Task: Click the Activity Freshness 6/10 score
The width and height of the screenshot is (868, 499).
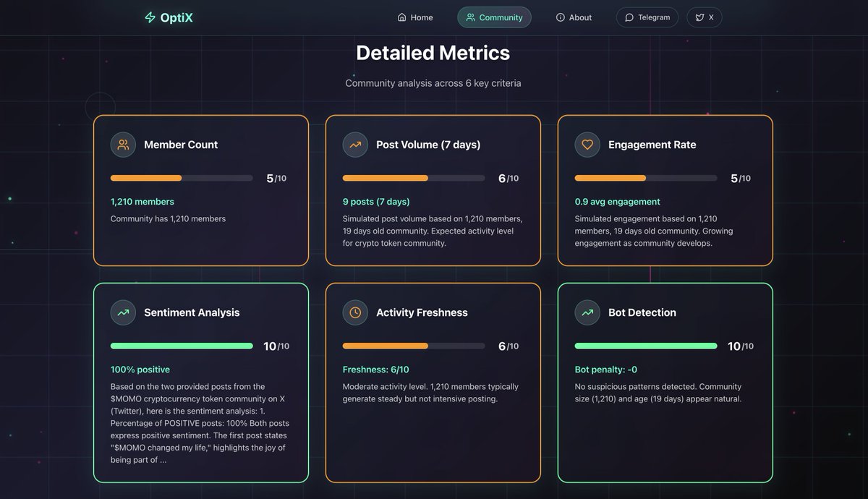Action: pos(509,346)
